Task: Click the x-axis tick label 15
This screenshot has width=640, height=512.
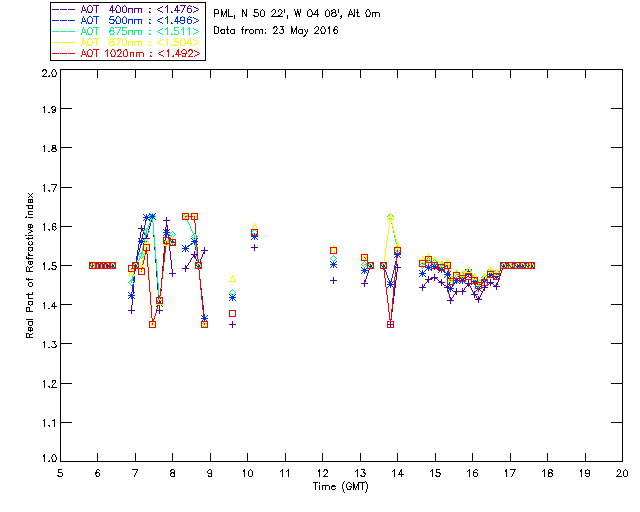Action: [435, 473]
